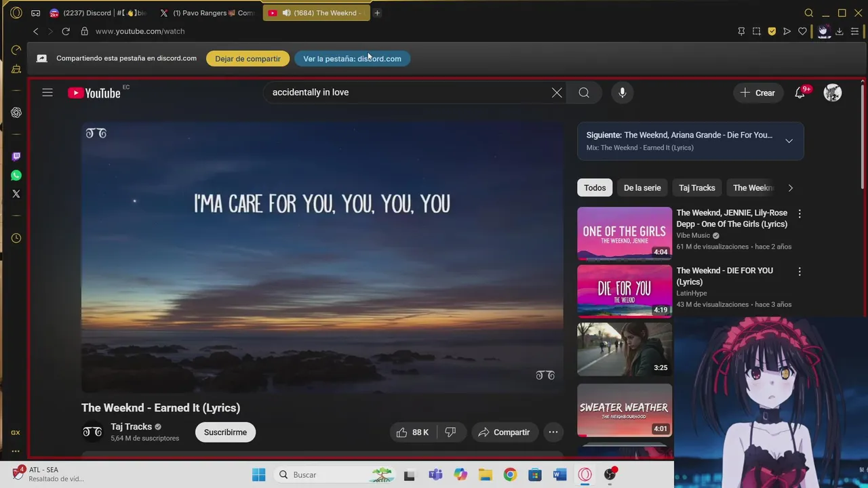Select the Todos filter chip
Viewport: 868px width, 488px height.
595,188
